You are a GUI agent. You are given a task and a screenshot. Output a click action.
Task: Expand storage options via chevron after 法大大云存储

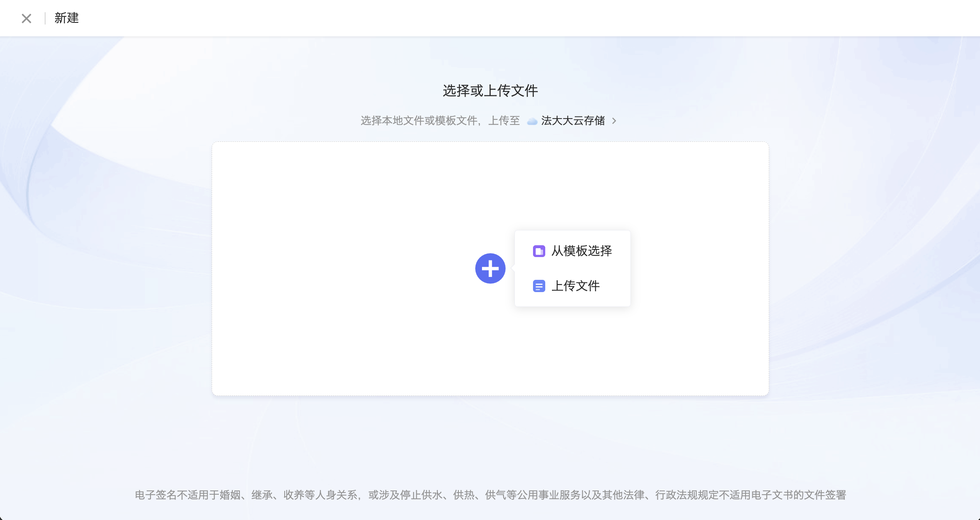pos(614,121)
